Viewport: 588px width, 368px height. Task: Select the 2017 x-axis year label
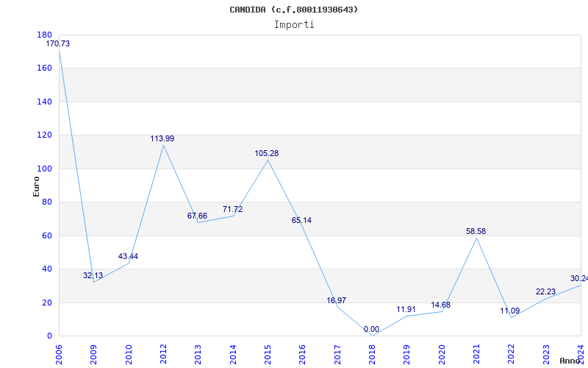point(337,355)
